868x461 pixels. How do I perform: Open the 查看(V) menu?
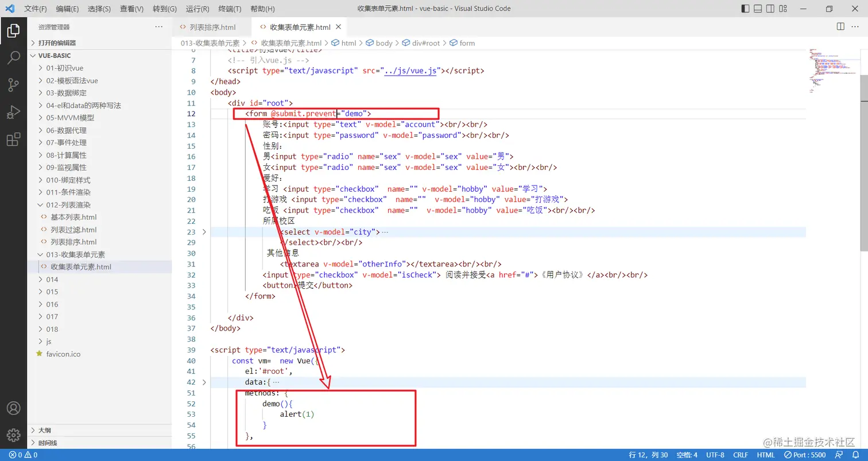tap(132, 9)
